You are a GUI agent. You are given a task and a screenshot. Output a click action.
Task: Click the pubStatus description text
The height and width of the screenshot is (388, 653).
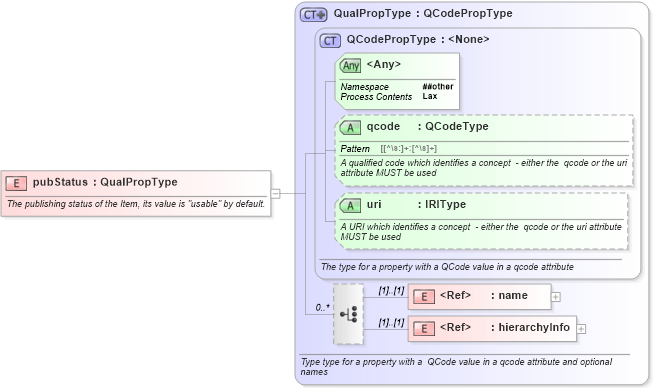pos(136,204)
